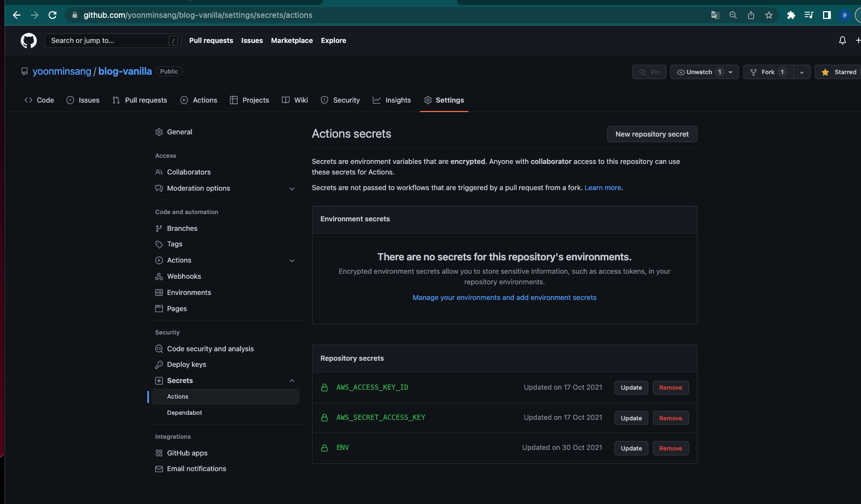861x504 pixels.
Task: Open the Wiki tab
Action: 295,100
